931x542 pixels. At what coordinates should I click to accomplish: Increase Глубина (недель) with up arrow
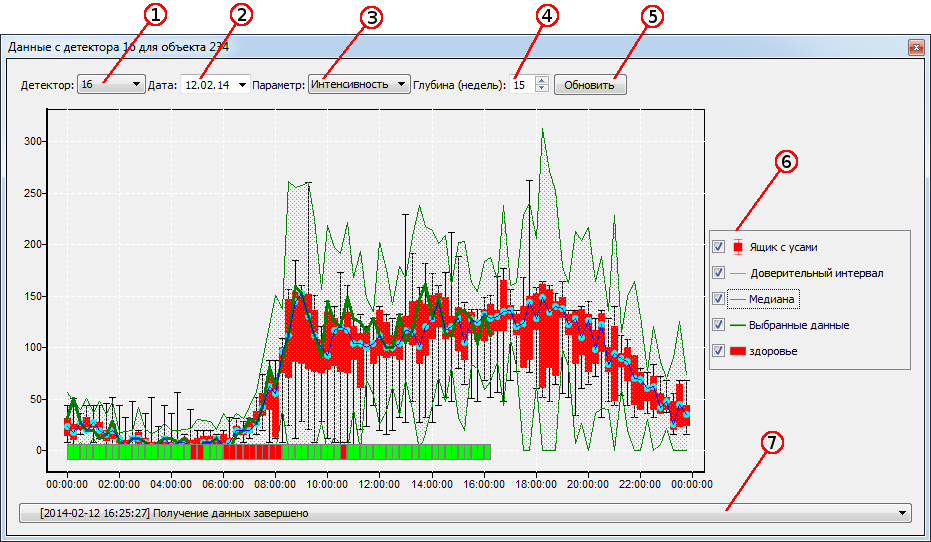pos(541,81)
